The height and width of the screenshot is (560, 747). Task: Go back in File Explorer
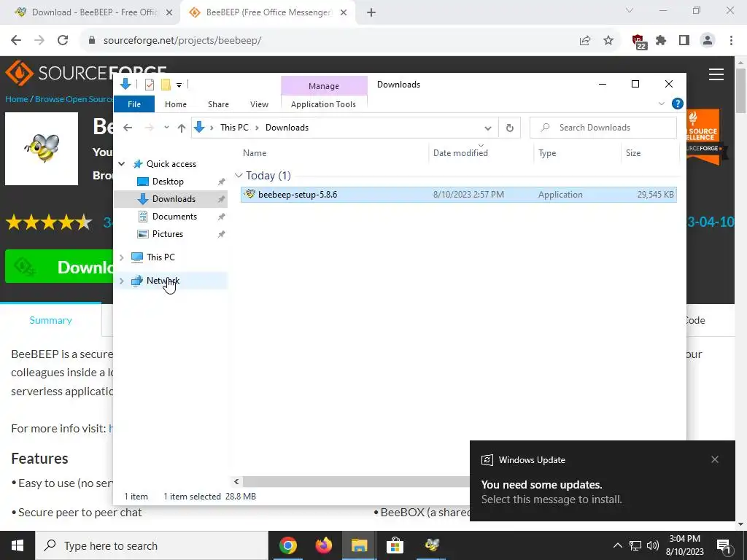pos(128,128)
